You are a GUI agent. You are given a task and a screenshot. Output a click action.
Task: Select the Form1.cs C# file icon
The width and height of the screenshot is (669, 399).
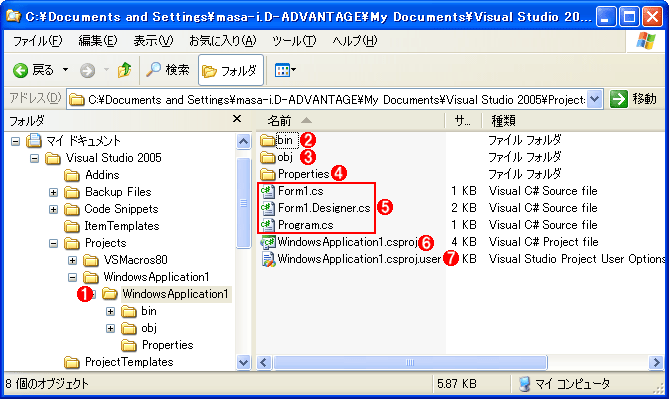268,191
